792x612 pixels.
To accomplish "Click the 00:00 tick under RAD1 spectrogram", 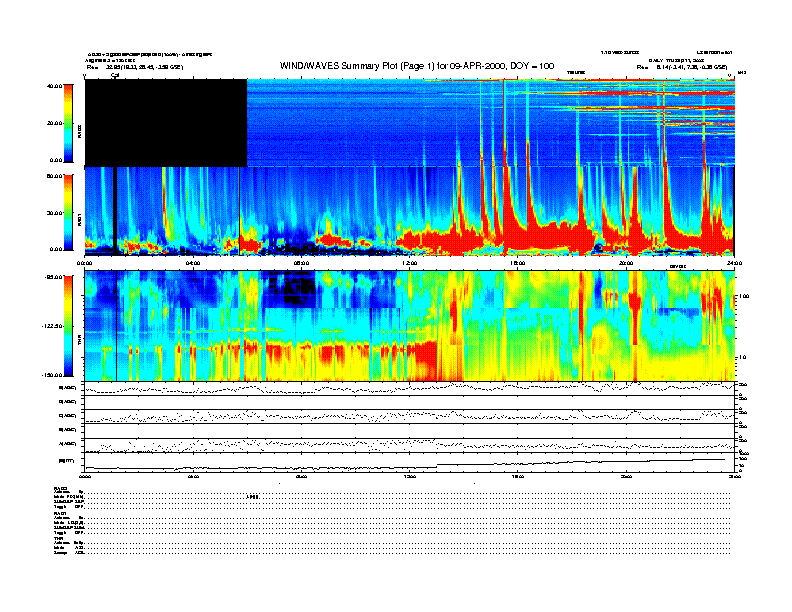I will 84,263.
